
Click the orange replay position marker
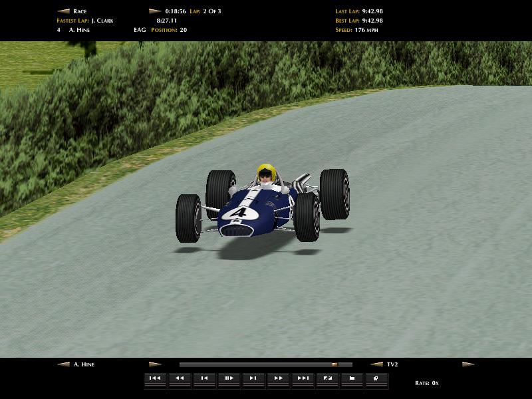pos(334,364)
